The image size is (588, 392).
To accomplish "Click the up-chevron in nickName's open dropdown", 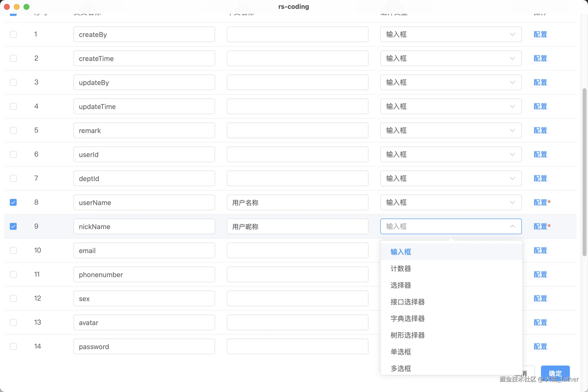I will point(512,226).
